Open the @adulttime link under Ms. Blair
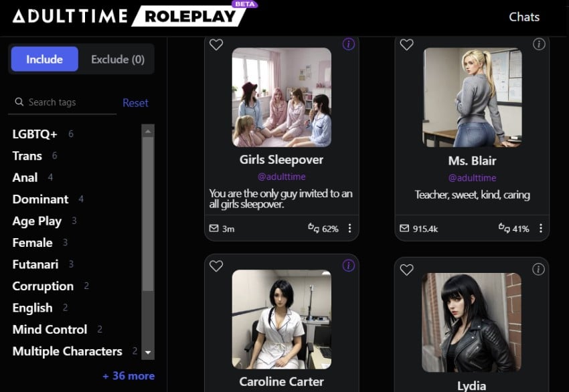 coord(472,178)
